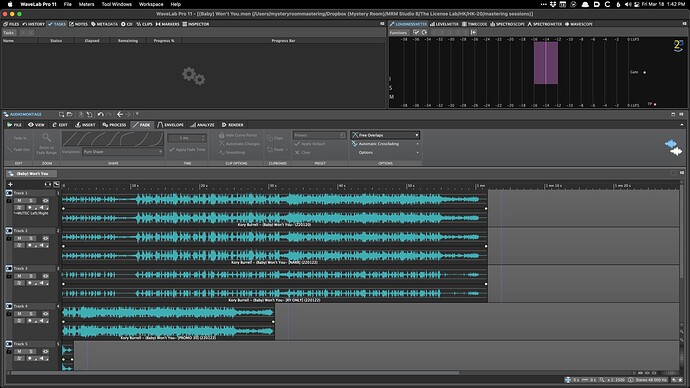Screen dimensions: 690x388
Task: Open the Functions menu in loudness meter
Action: coord(398,33)
